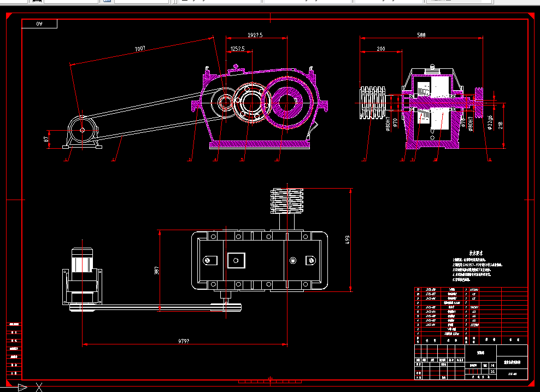Select part leader number 6 under big gear
The height and width of the screenshot is (392, 540).
point(277,160)
